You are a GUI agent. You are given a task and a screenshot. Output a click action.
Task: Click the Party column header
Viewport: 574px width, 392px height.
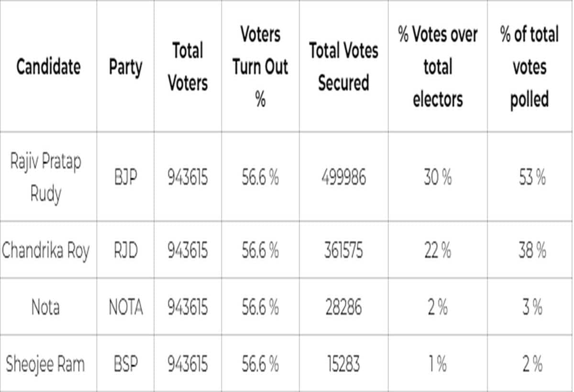coord(125,66)
